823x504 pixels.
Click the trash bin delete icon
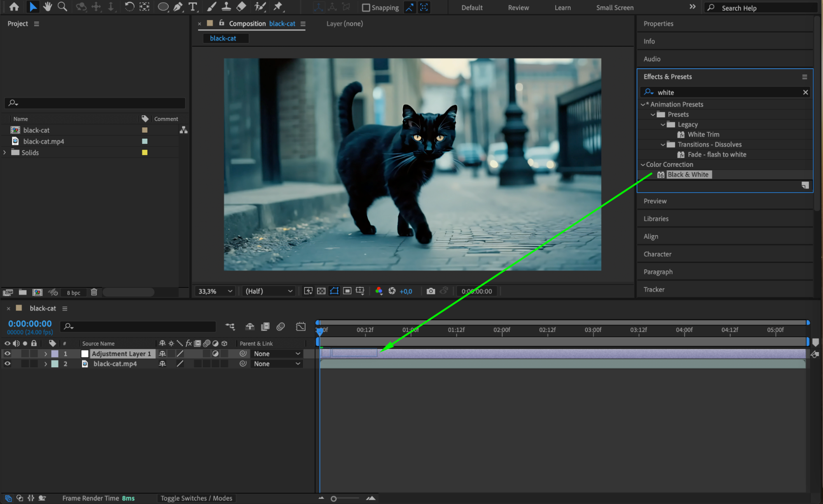click(x=94, y=292)
